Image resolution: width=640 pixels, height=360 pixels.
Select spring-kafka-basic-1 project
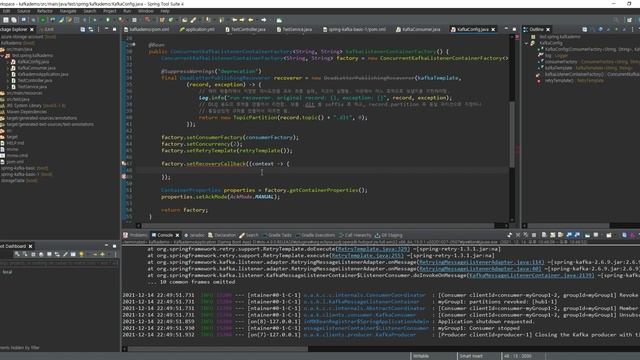26,174
